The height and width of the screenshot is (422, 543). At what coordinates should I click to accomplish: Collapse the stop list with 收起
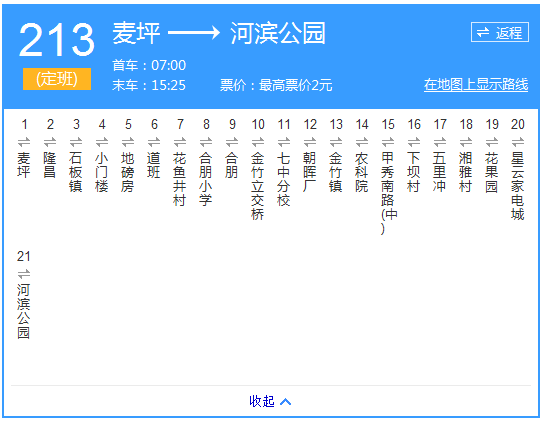pos(270,401)
